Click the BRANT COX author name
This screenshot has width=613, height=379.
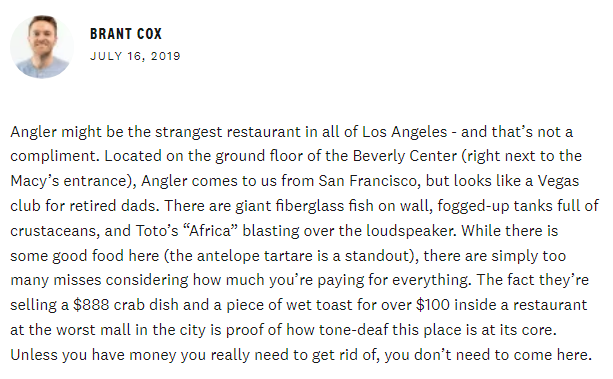126,34
